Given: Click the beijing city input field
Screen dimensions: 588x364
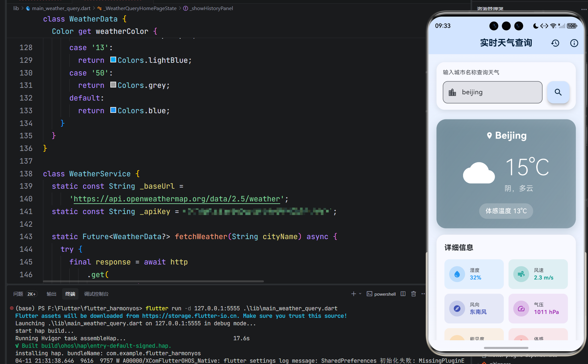Looking at the screenshot, I should point(492,92).
